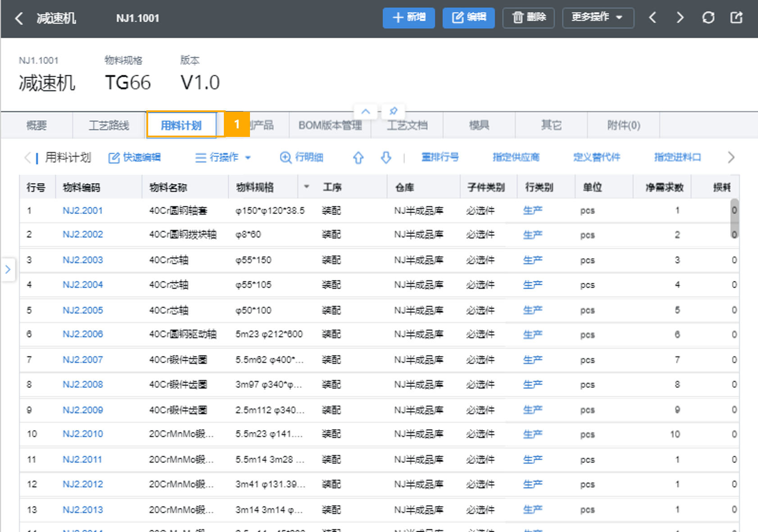This screenshot has width=758, height=532.
Task: Open material link NJ2.2008
Action: [x=83, y=384]
